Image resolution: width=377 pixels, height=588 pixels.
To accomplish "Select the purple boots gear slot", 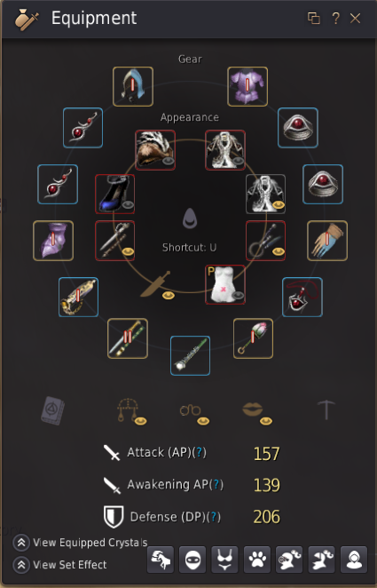I will 53,241.
